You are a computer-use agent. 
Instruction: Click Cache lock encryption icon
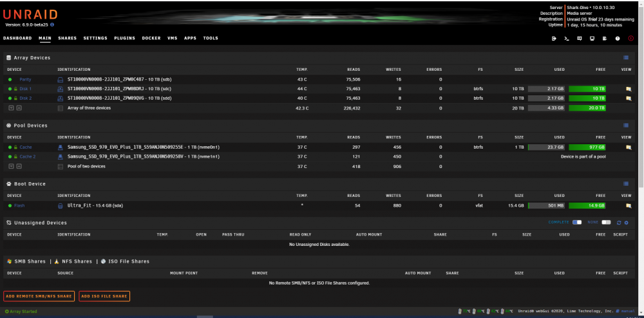coord(15,147)
